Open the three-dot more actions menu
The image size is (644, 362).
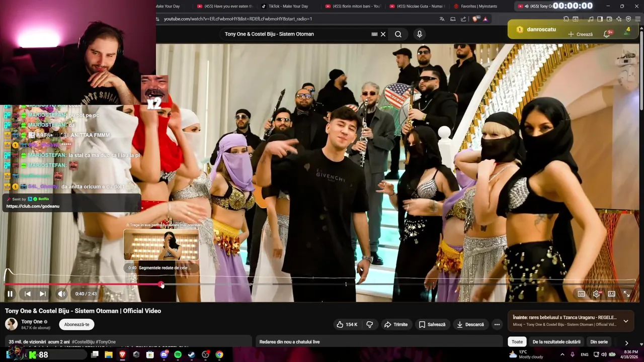click(497, 324)
